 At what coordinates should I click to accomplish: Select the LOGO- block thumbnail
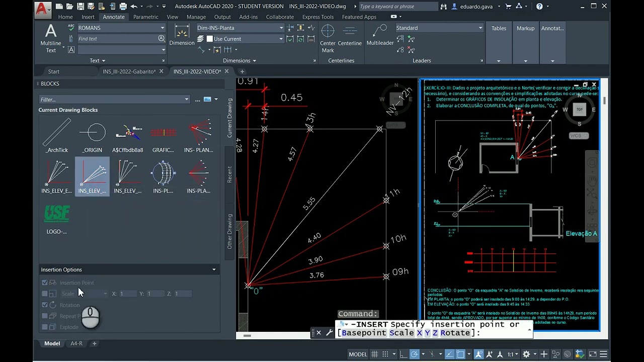(57, 219)
